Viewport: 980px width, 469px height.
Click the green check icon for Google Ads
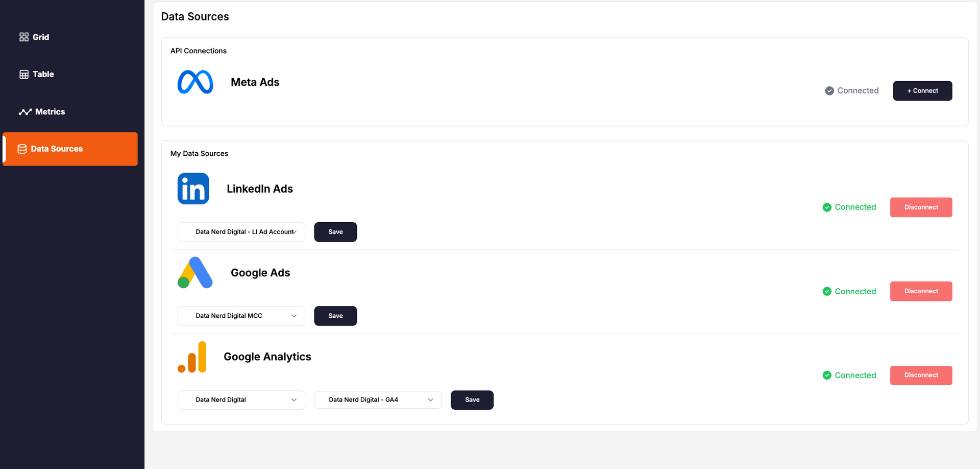[x=827, y=291]
